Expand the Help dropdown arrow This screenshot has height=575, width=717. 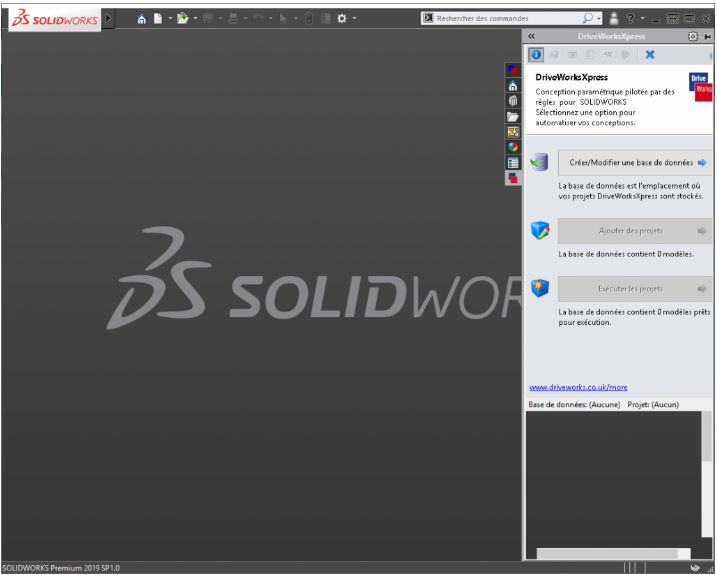coord(642,18)
